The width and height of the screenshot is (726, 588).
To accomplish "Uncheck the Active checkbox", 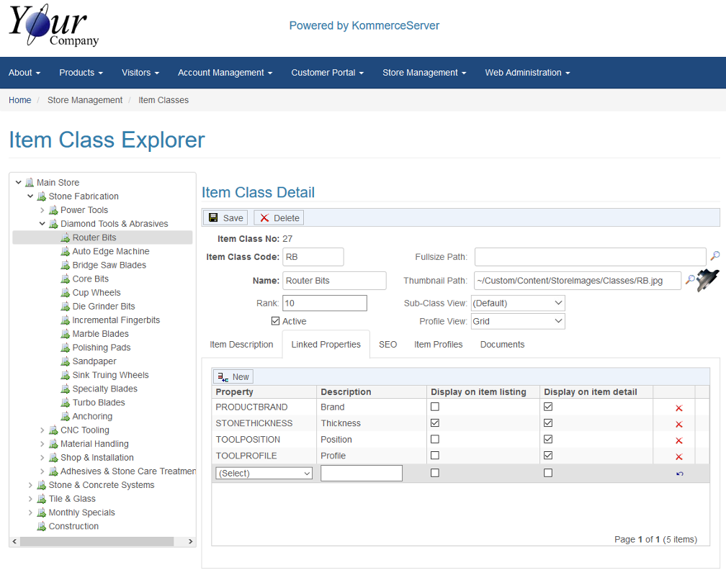I will tap(275, 321).
